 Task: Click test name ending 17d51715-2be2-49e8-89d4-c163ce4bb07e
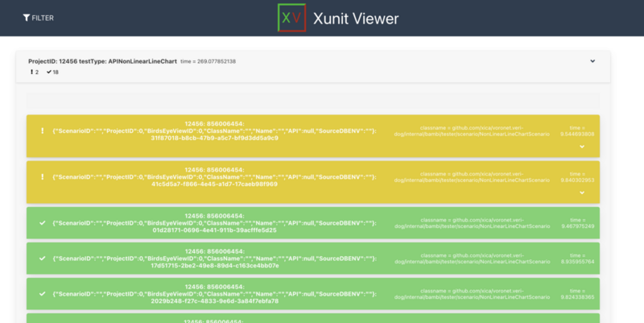(214, 258)
